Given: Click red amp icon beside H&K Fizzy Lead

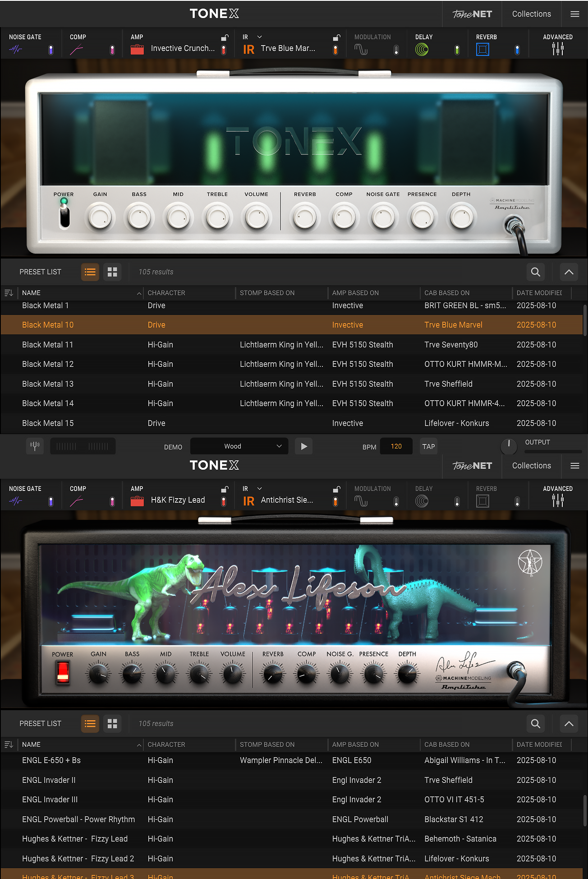Looking at the screenshot, I should (x=137, y=501).
